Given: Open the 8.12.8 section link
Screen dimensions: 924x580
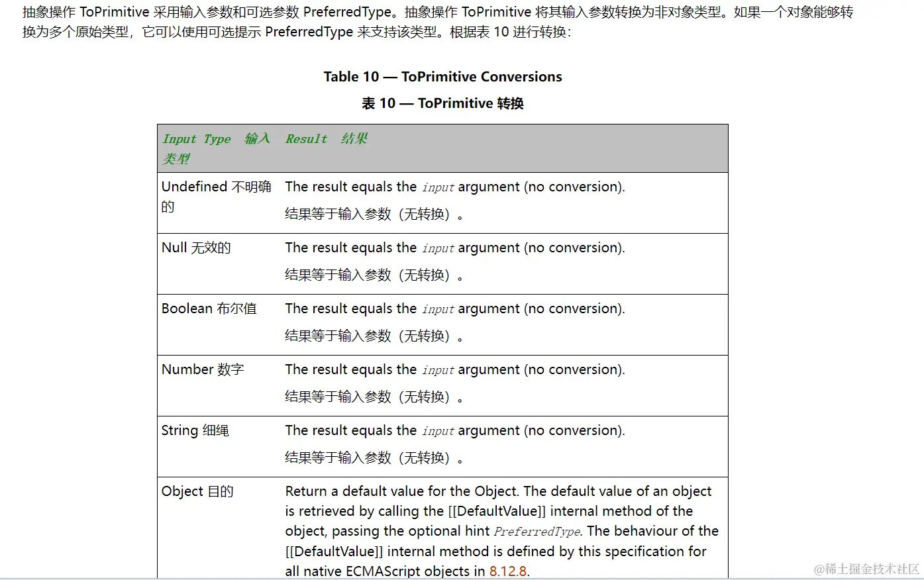Looking at the screenshot, I should tap(508, 571).
